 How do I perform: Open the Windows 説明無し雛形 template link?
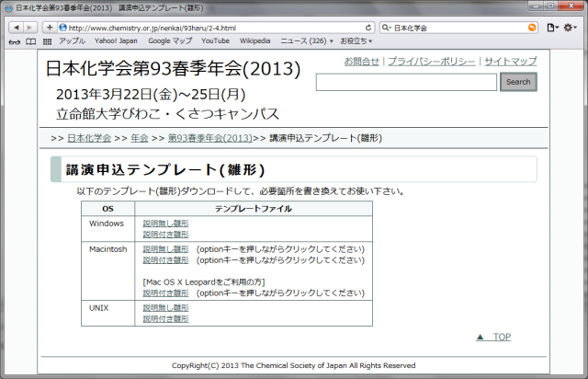pyautogui.click(x=165, y=223)
